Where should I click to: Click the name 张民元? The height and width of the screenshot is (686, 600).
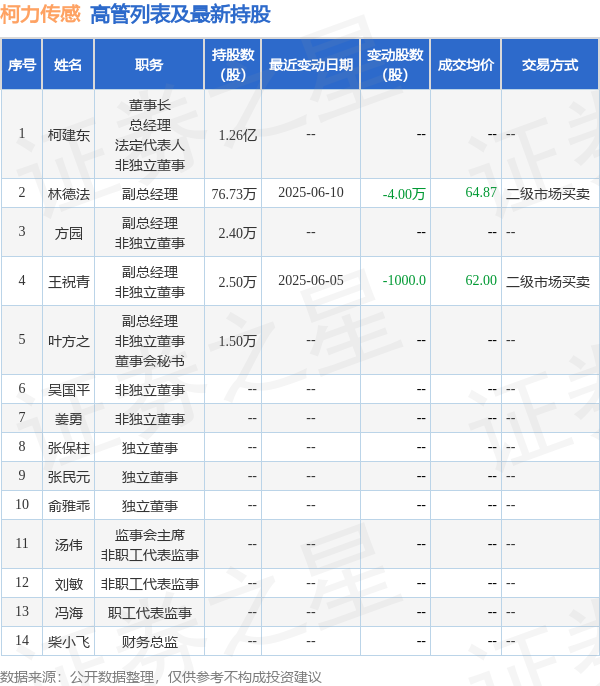69,476
